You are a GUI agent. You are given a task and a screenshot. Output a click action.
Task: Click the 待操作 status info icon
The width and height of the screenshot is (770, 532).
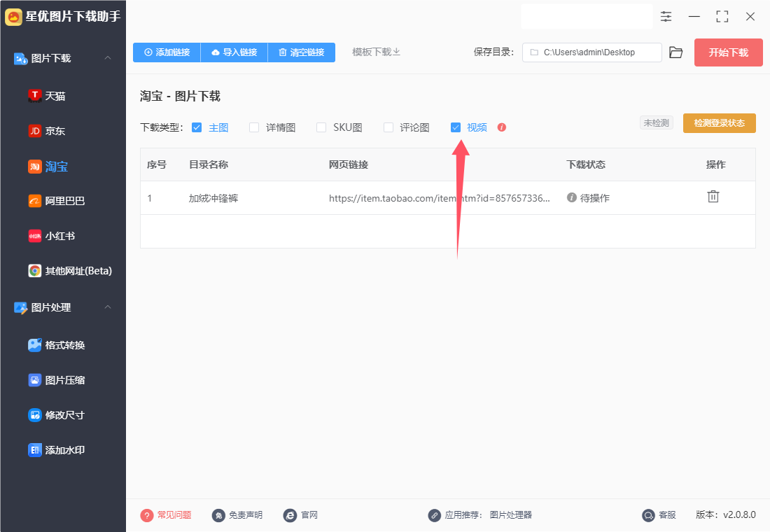572,197
